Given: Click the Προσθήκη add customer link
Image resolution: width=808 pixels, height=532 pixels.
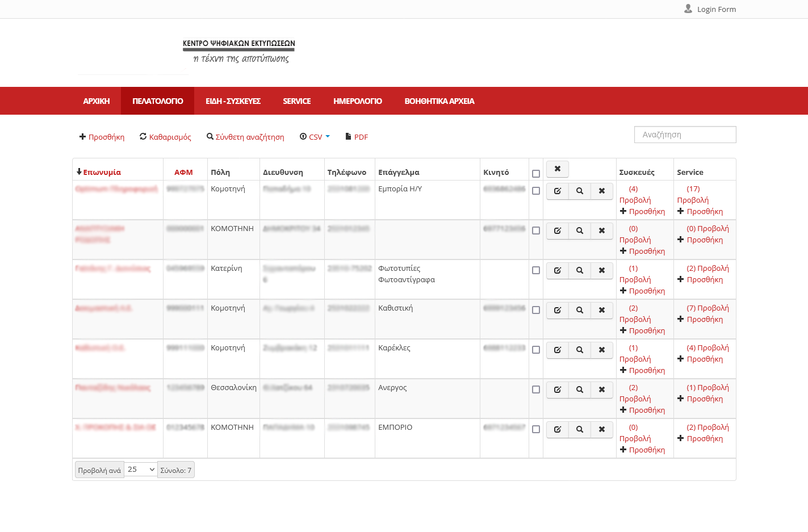Looking at the screenshot, I should point(102,137).
